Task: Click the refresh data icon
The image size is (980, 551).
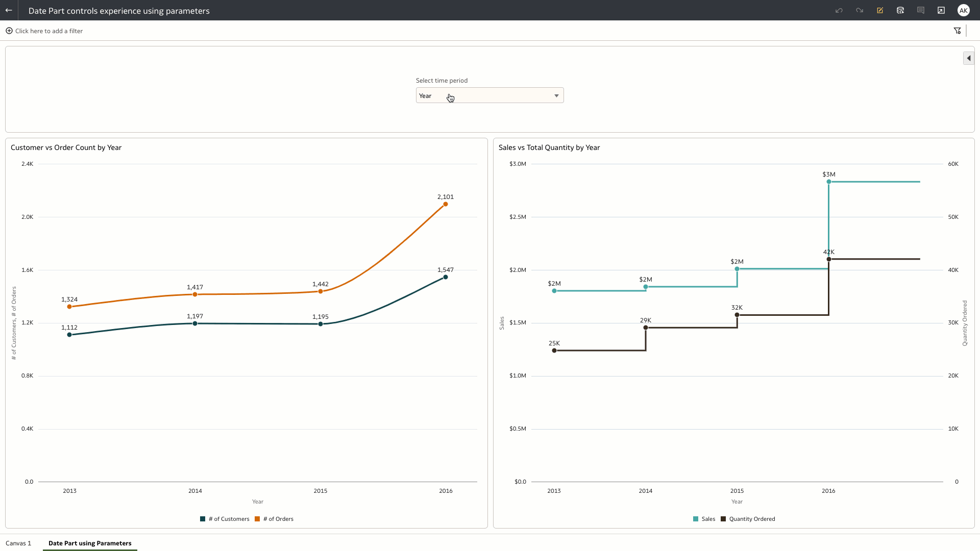Action: tap(900, 10)
